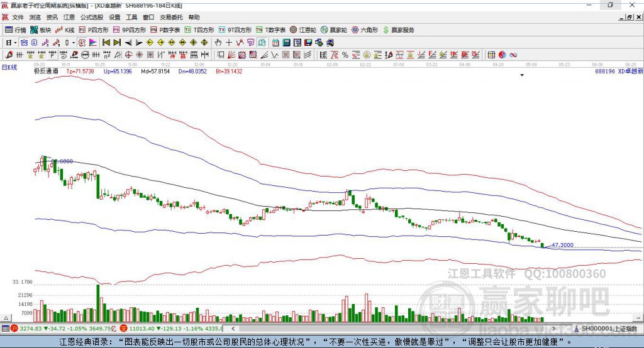Open the 资讯 menu
The height and width of the screenshot is (348, 644).
tap(52, 17)
